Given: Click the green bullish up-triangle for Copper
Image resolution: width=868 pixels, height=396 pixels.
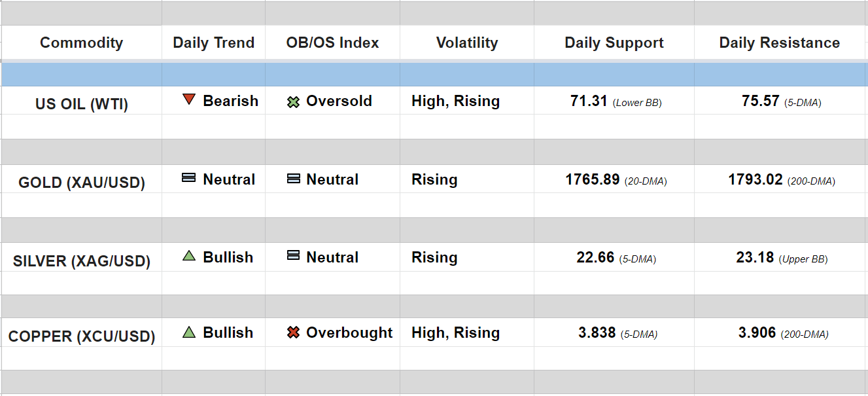Looking at the screenshot, I should [x=189, y=332].
